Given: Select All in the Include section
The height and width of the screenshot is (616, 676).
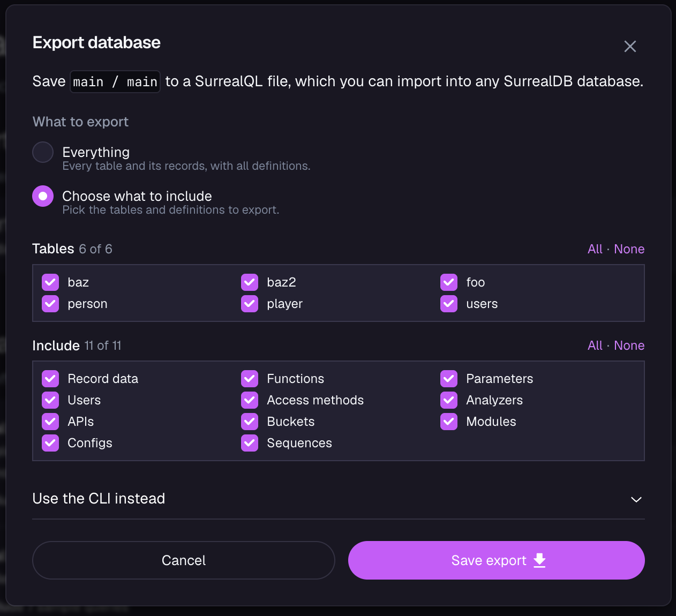Looking at the screenshot, I should (x=595, y=345).
